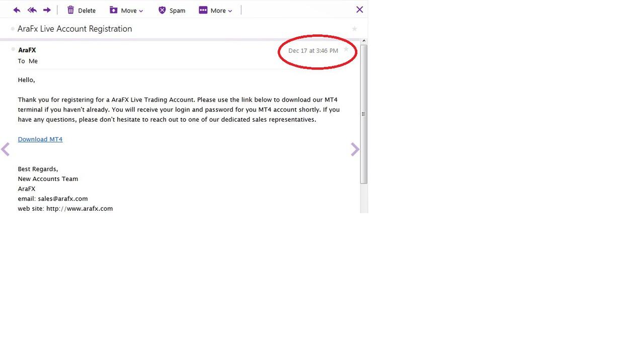644x362 pixels.
Task: Click the Spam label in the toolbar
Action: click(177, 11)
